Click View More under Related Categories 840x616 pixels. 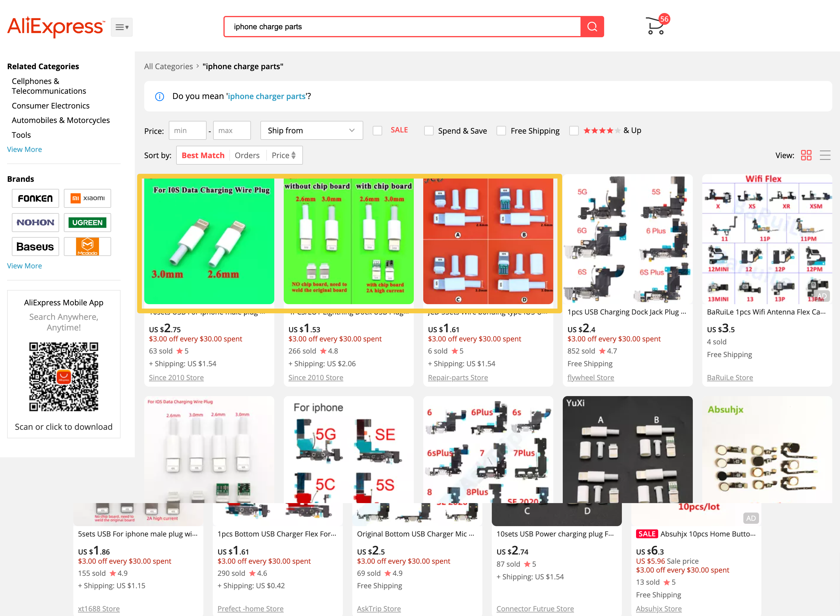(24, 149)
